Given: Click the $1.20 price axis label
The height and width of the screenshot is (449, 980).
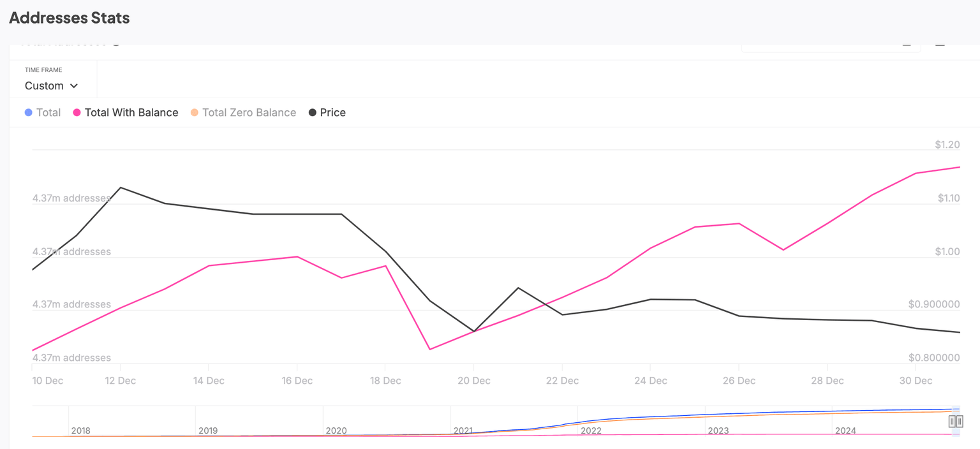Looking at the screenshot, I should point(947,145).
